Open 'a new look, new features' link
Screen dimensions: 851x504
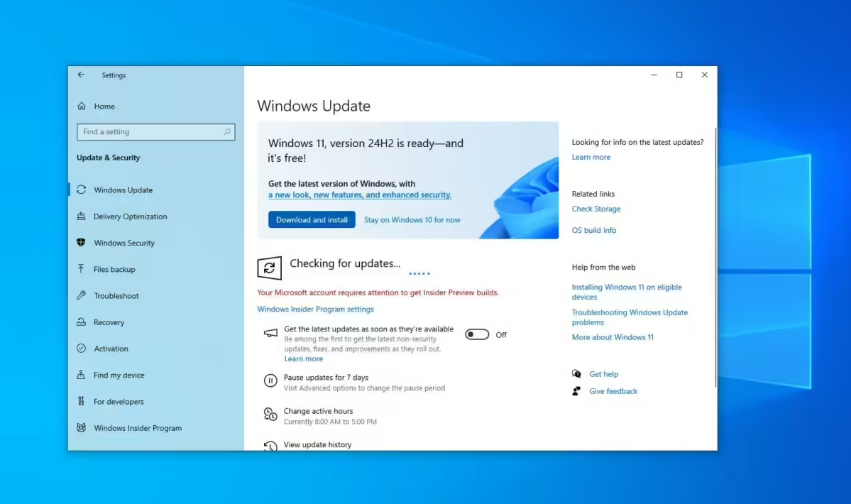click(360, 195)
